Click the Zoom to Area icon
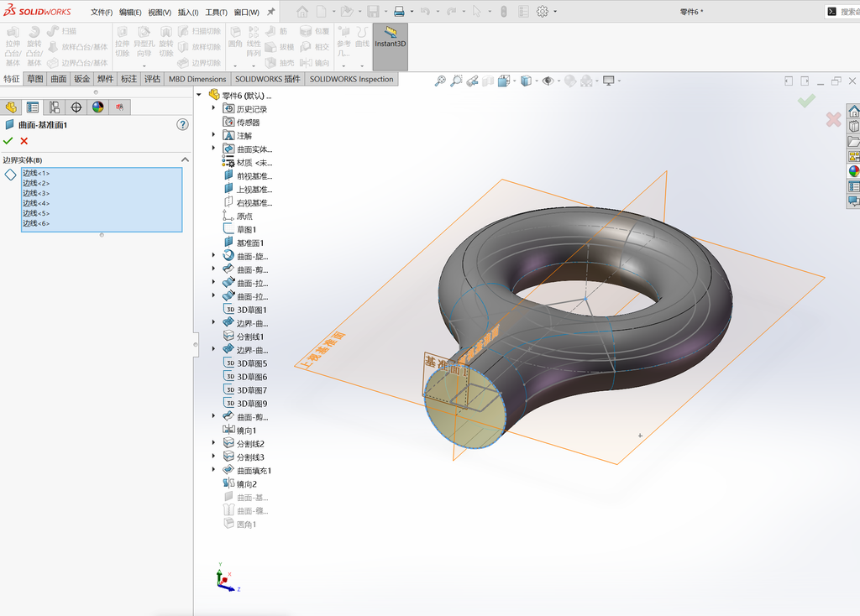The height and width of the screenshot is (616, 860). pyautogui.click(x=456, y=81)
